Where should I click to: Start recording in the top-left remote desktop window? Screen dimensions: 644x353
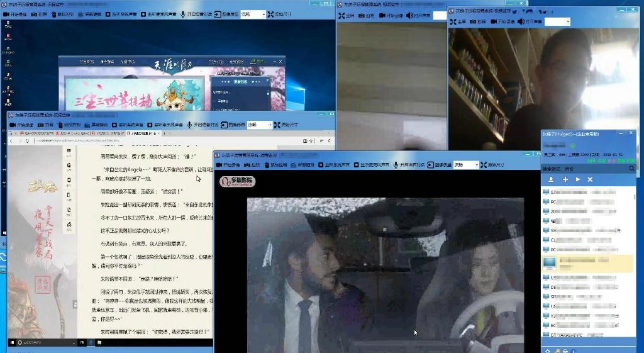pyautogui.click(x=15, y=14)
